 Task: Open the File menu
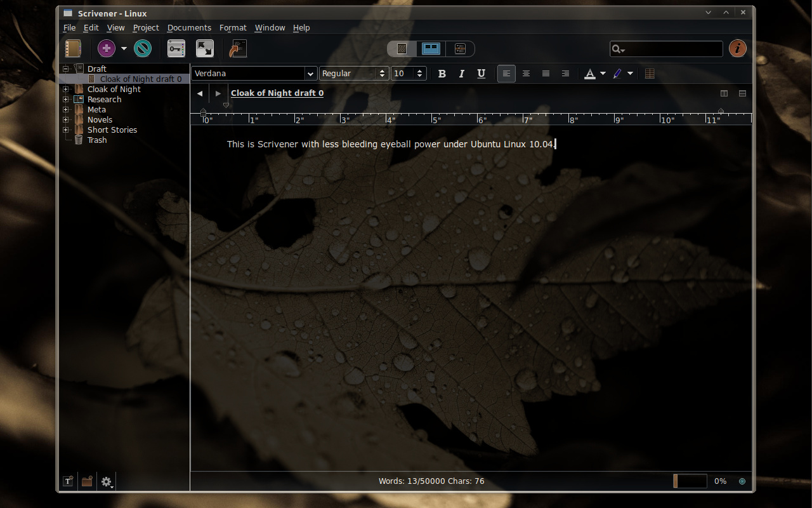pos(69,27)
